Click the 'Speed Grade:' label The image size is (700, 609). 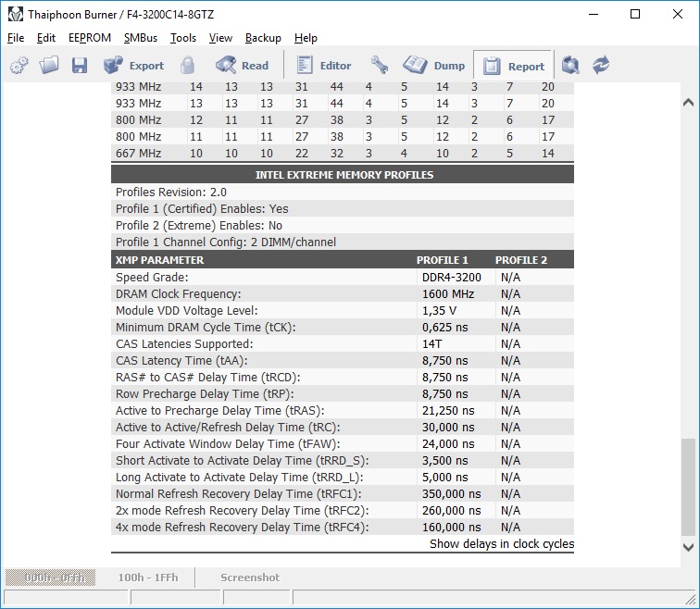152,278
